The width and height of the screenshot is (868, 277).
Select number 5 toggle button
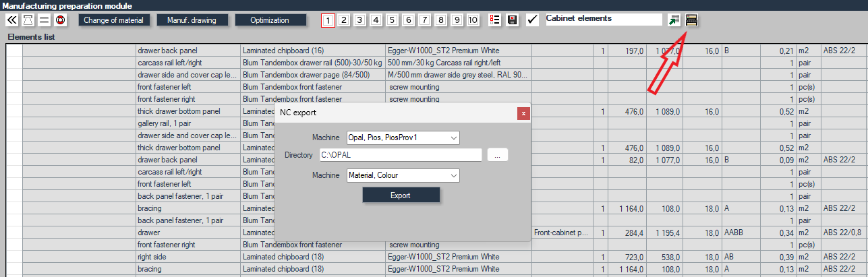[392, 20]
